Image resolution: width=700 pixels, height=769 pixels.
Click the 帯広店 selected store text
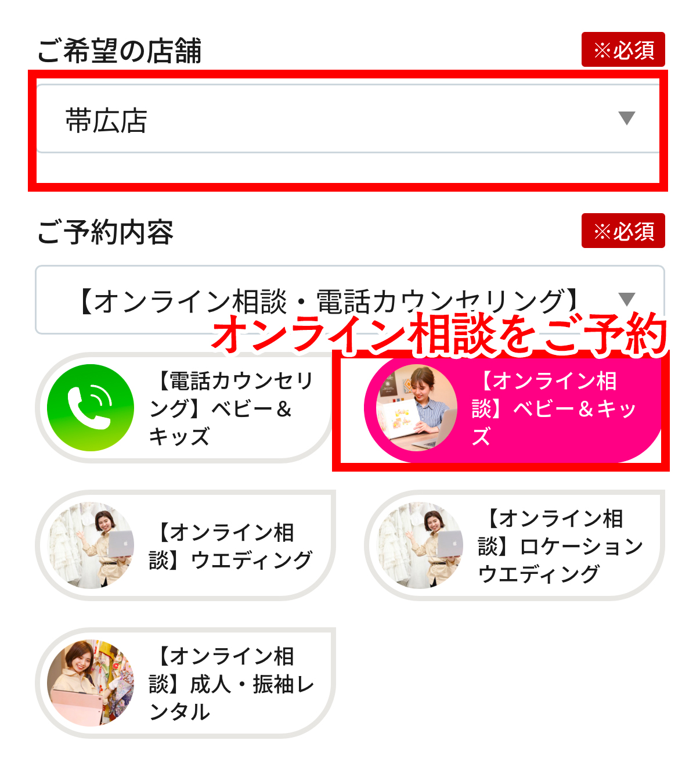click(x=106, y=121)
